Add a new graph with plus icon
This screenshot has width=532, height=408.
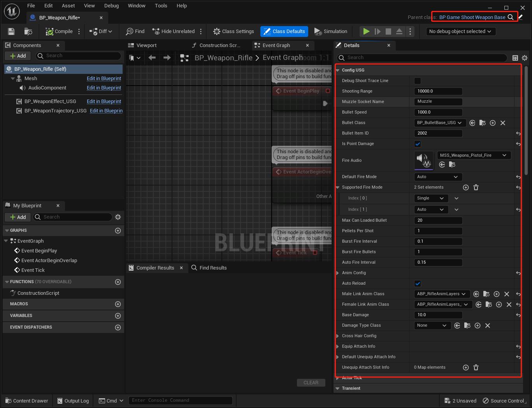click(118, 231)
